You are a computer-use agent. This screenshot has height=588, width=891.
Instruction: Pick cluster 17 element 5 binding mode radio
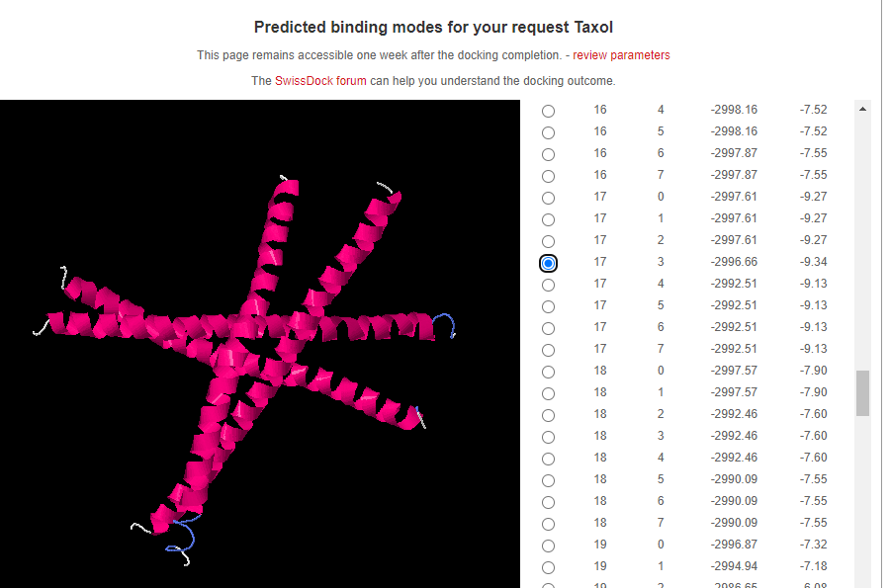point(549,306)
